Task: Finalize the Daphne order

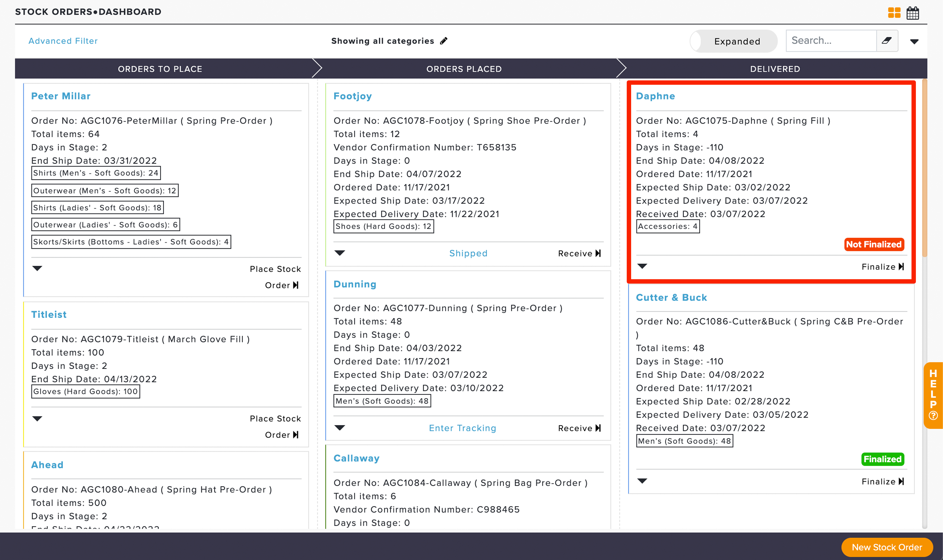Action: point(883,267)
